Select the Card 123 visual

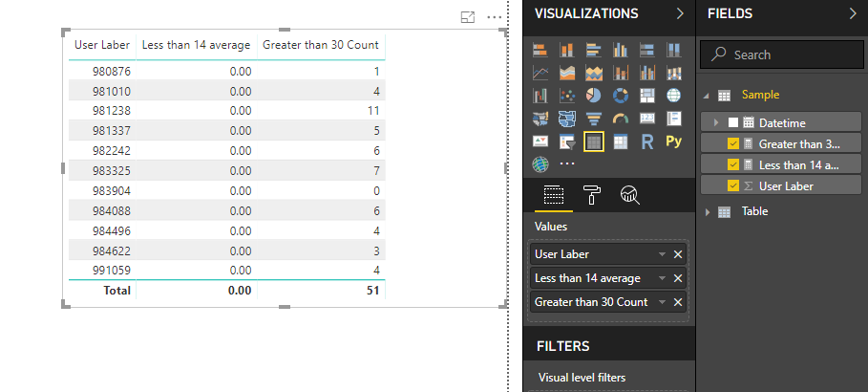tap(647, 119)
